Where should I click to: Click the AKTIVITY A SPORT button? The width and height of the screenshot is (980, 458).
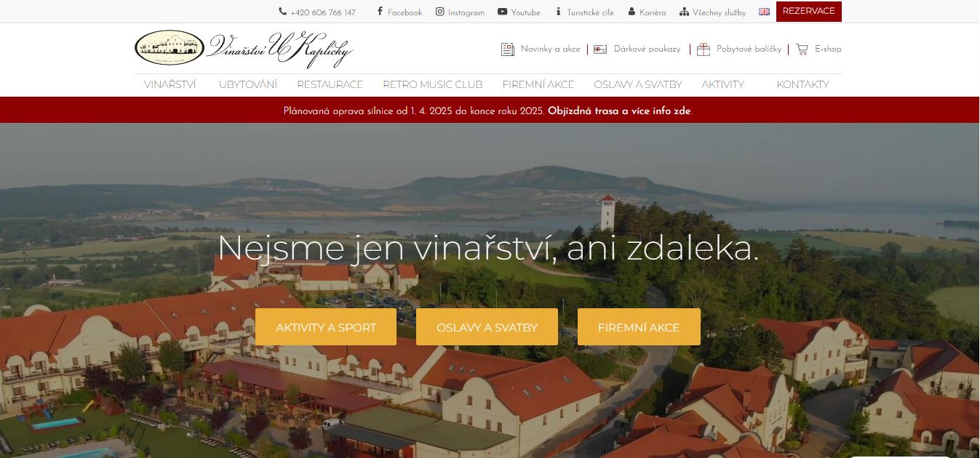(326, 327)
